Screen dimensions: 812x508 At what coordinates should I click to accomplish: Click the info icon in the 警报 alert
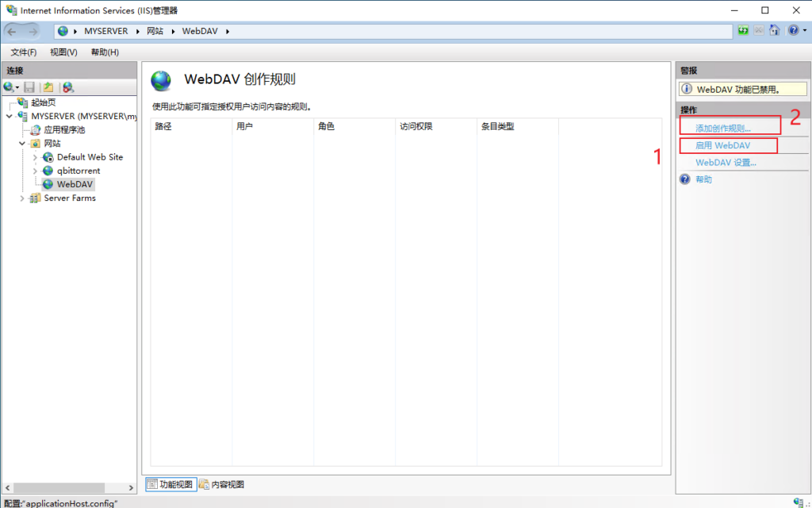[687, 89]
